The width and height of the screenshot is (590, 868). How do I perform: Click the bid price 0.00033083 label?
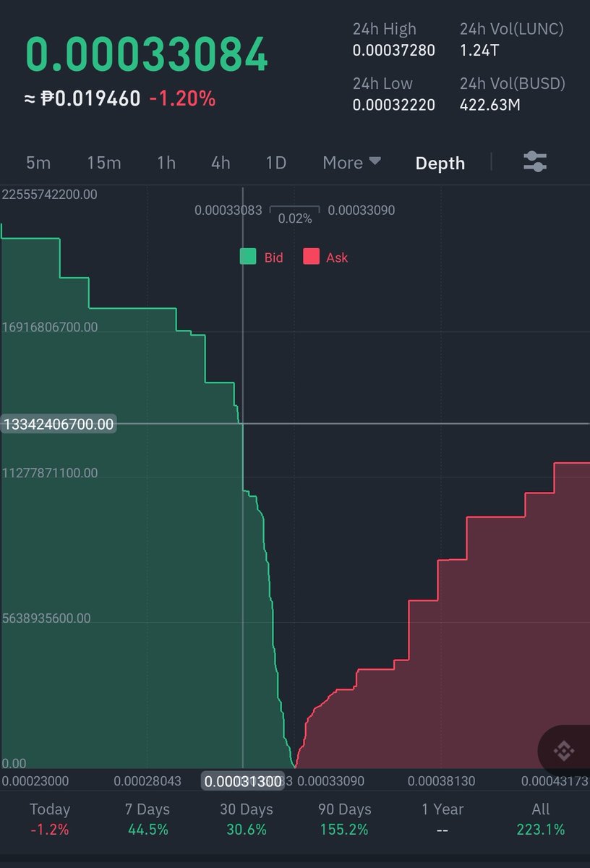pyautogui.click(x=228, y=210)
